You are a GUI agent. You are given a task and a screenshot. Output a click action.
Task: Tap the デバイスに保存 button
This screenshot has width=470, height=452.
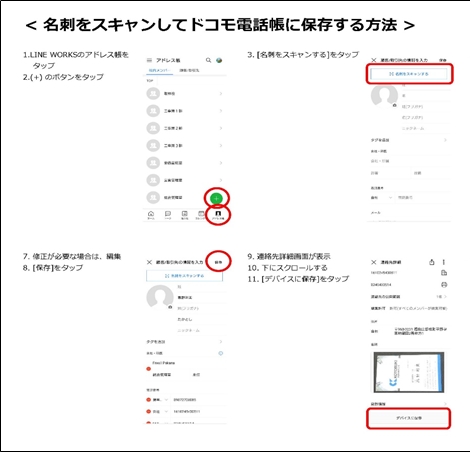point(409,418)
